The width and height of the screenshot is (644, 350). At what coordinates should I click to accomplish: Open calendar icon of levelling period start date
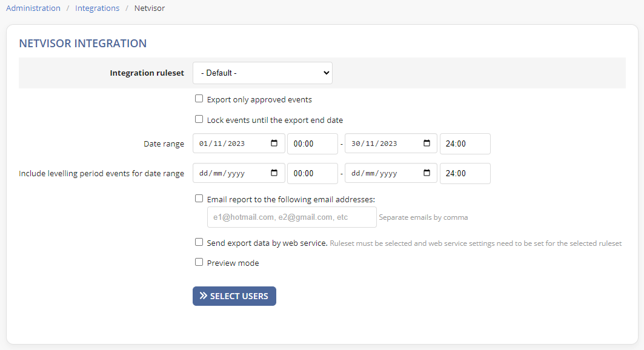[x=274, y=173]
